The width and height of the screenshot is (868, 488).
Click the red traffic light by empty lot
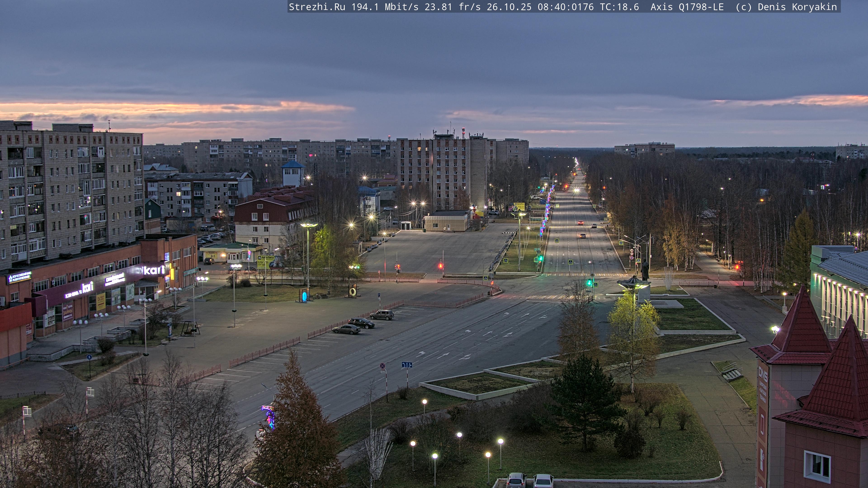pos(441,266)
